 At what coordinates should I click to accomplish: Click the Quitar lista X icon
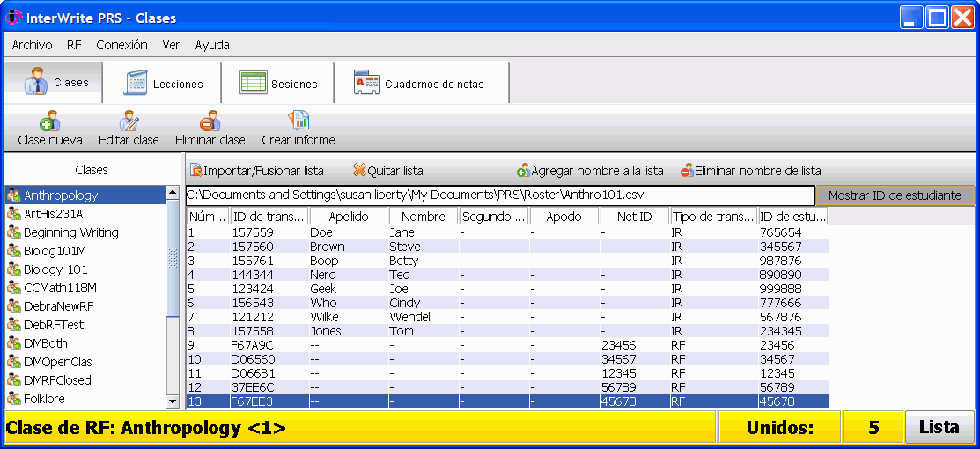[359, 170]
